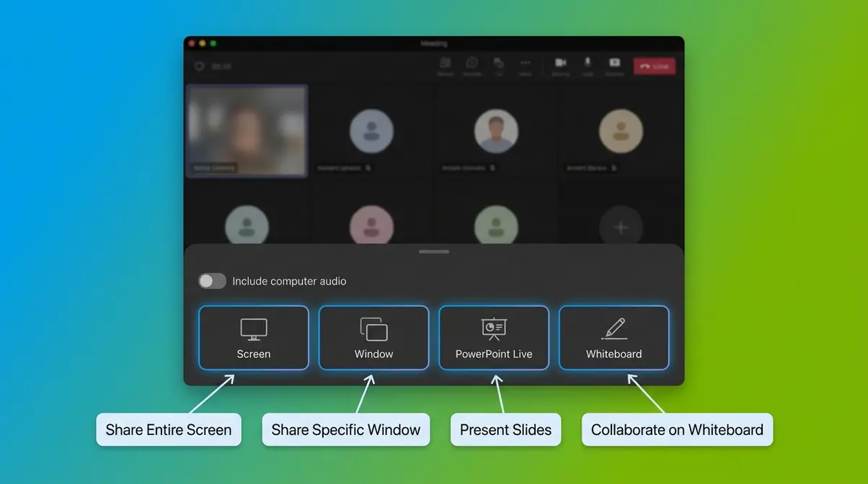
Task: Open the More actions ellipsis icon
Action: (x=526, y=63)
